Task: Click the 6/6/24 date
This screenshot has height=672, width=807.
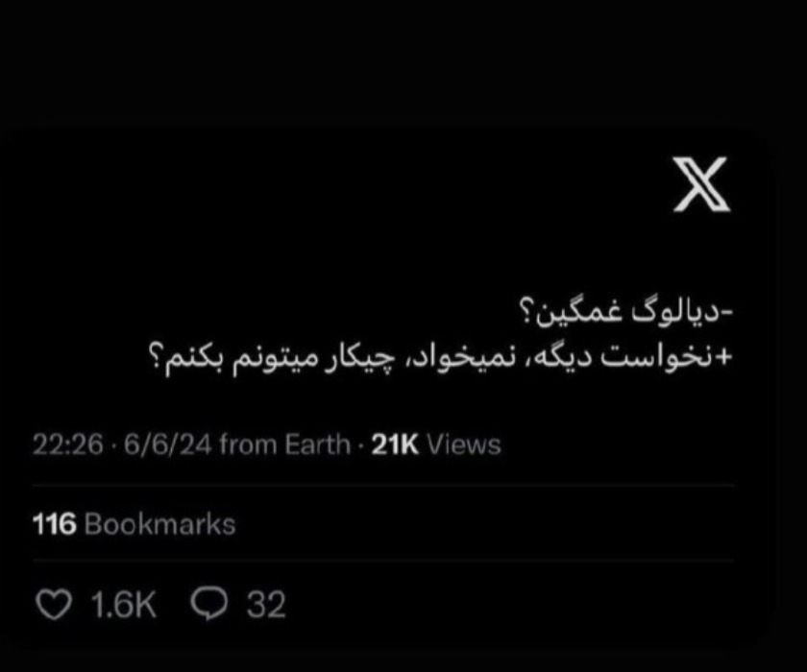Action: (167, 444)
